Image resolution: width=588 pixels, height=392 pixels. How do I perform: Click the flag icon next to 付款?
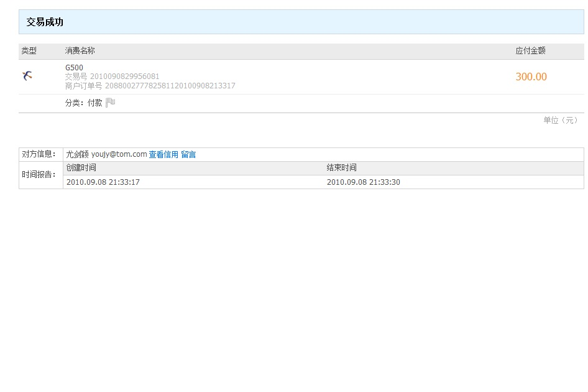pos(110,103)
